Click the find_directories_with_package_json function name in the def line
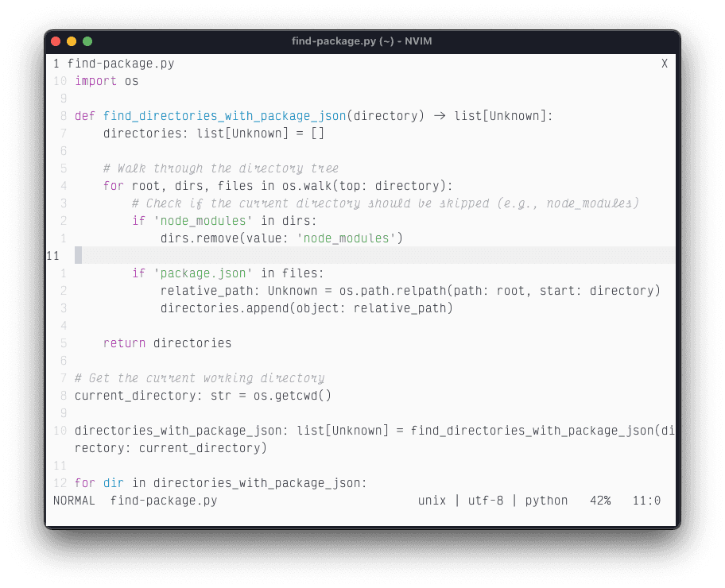 (x=224, y=116)
